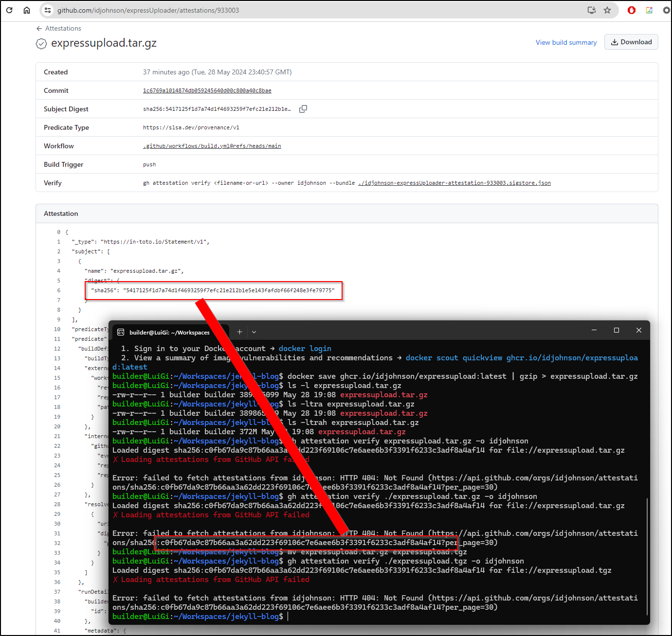Click the 'Workflow' row label
The width and height of the screenshot is (672, 636).
pos(59,146)
